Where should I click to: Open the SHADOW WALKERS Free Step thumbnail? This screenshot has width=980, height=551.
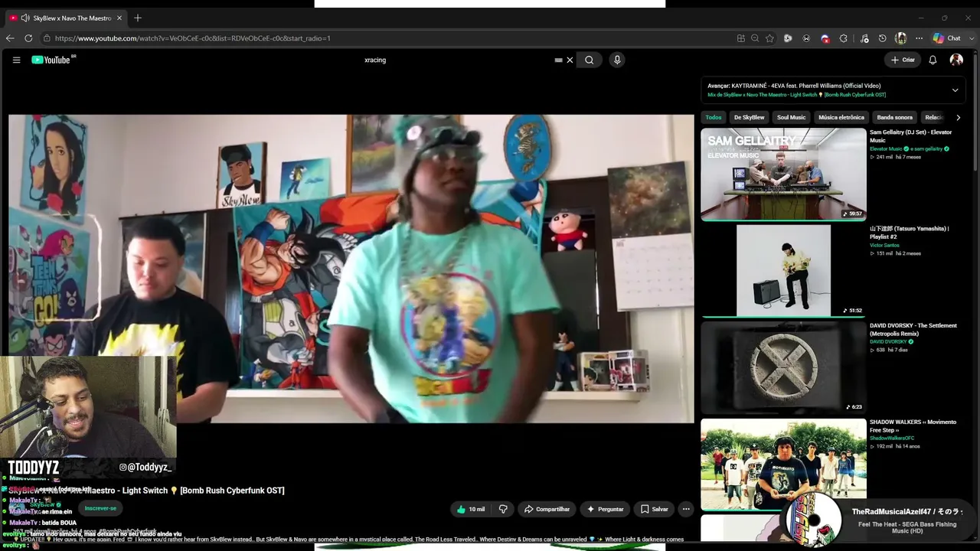783,464
